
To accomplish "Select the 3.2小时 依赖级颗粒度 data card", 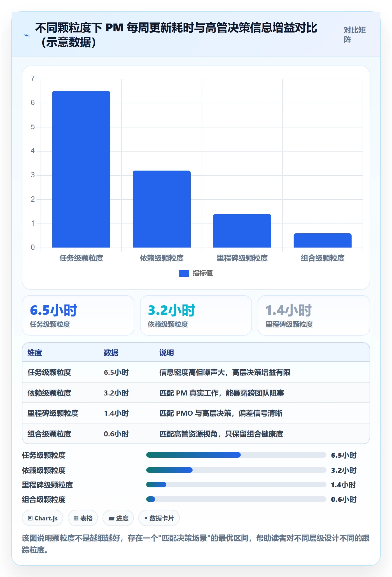I will (x=196, y=315).
